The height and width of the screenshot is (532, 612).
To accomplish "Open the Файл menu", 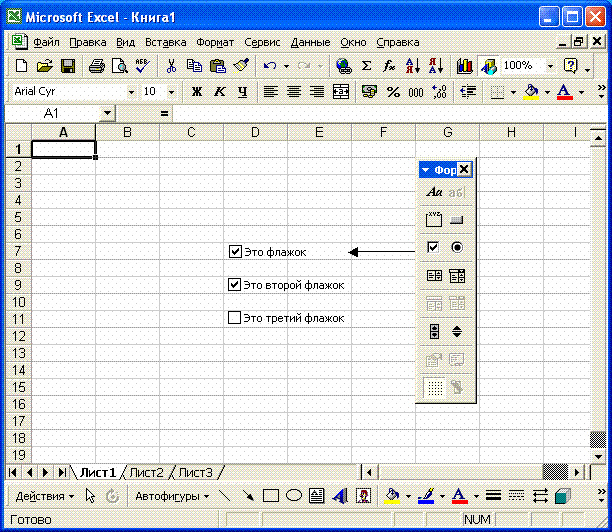I will pyautogui.click(x=46, y=42).
